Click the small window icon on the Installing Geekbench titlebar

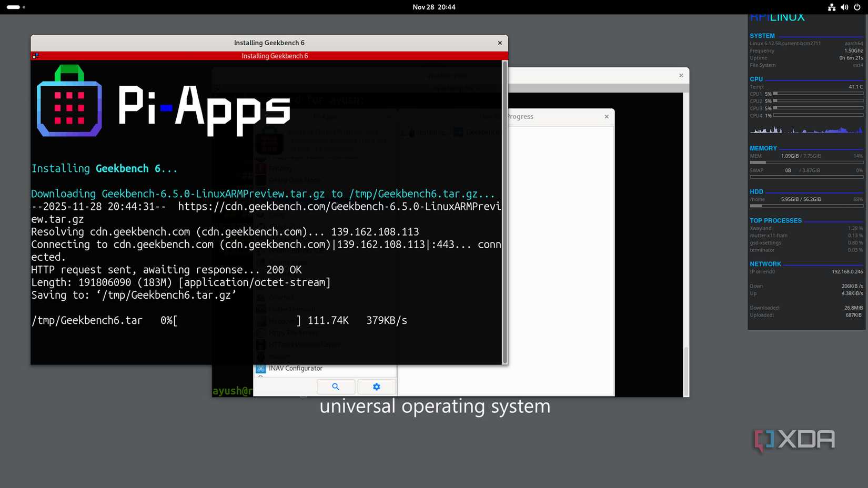point(36,55)
